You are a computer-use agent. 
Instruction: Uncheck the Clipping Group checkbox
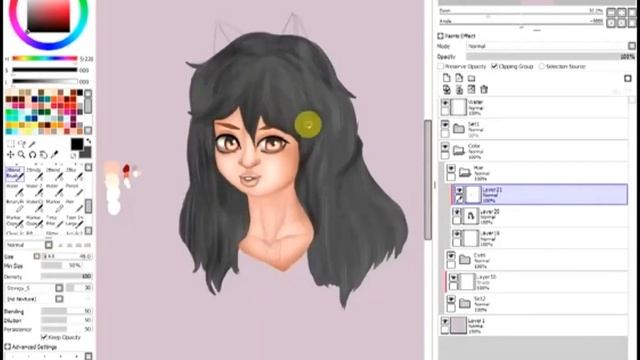click(494, 66)
